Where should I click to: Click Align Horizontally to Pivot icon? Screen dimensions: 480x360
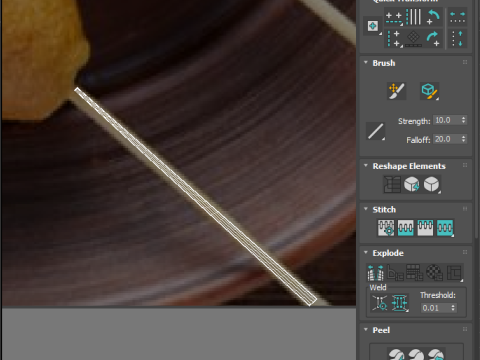pyautogui.click(x=394, y=17)
